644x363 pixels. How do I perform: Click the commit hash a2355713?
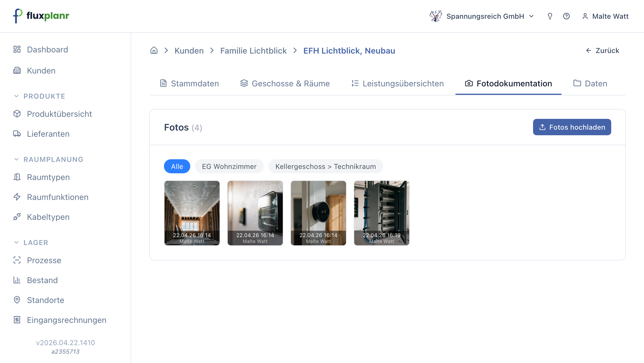pos(66,352)
